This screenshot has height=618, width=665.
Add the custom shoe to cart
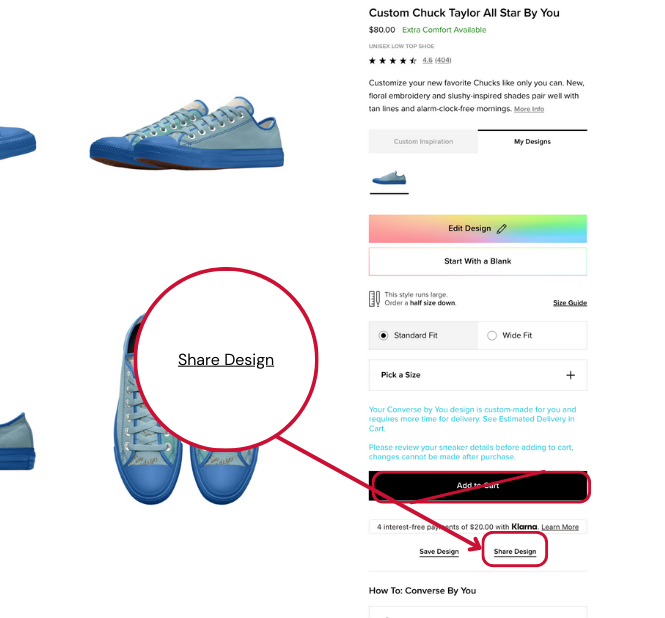coord(478,486)
